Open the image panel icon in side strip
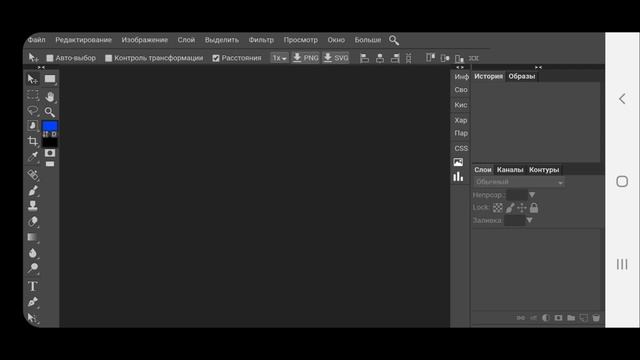The width and height of the screenshot is (640, 360). tap(458, 162)
